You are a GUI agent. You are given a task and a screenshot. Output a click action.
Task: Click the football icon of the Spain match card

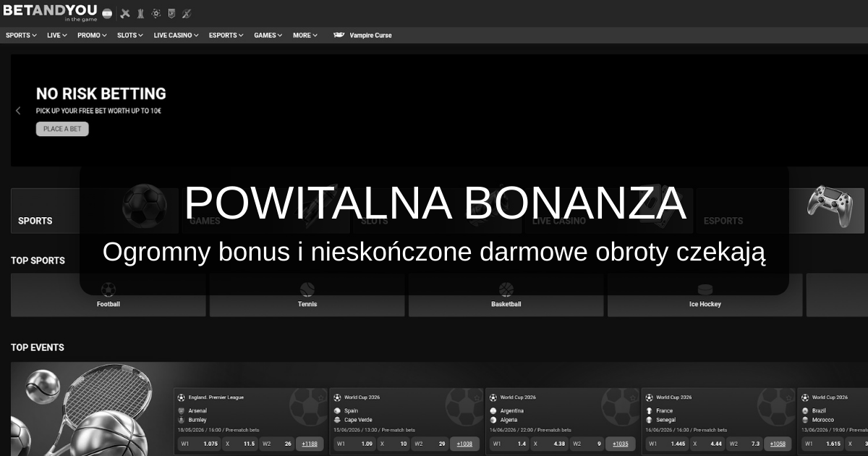tap(337, 397)
